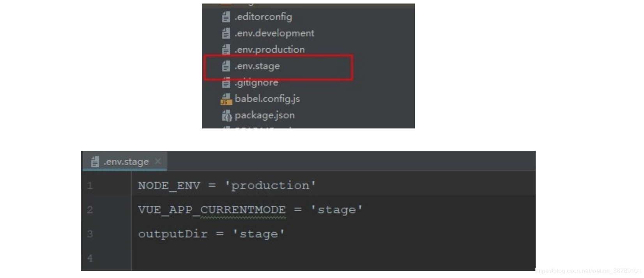The width and height of the screenshot is (644, 278).
Task: Open the highlighted .env.stage file
Action: pyautogui.click(x=256, y=66)
